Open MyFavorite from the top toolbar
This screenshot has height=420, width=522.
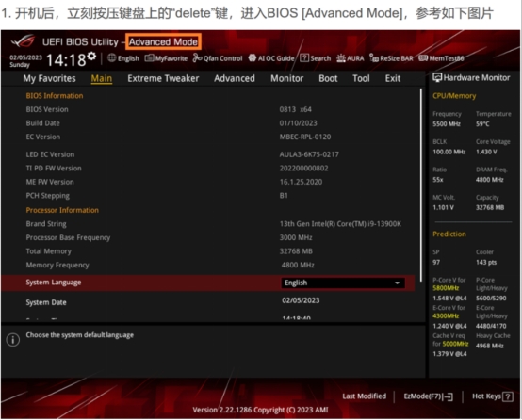point(166,58)
